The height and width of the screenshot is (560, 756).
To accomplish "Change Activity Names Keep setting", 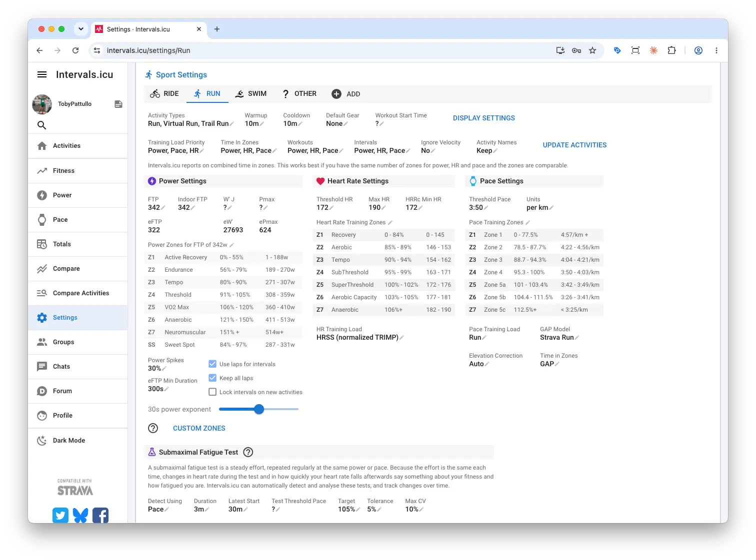I will tap(487, 150).
